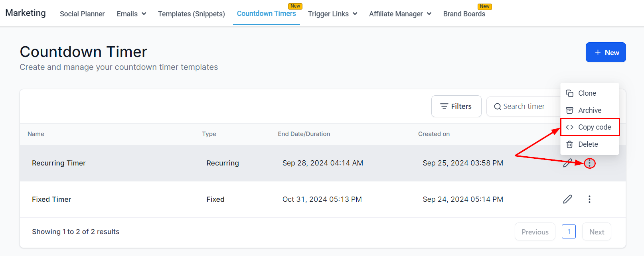644x256 pixels.
Task: Click the Created on column header
Action: pos(434,134)
